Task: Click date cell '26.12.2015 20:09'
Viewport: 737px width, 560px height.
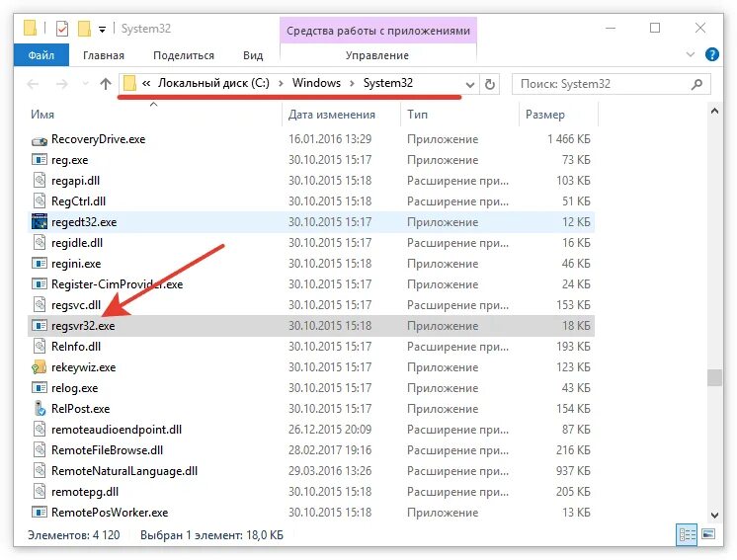Action: 330,429
